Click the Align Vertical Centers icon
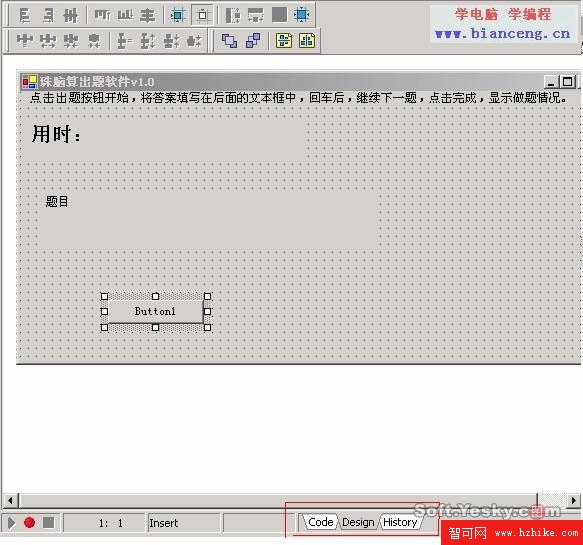 pyautogui.click(x=148, y=16)
